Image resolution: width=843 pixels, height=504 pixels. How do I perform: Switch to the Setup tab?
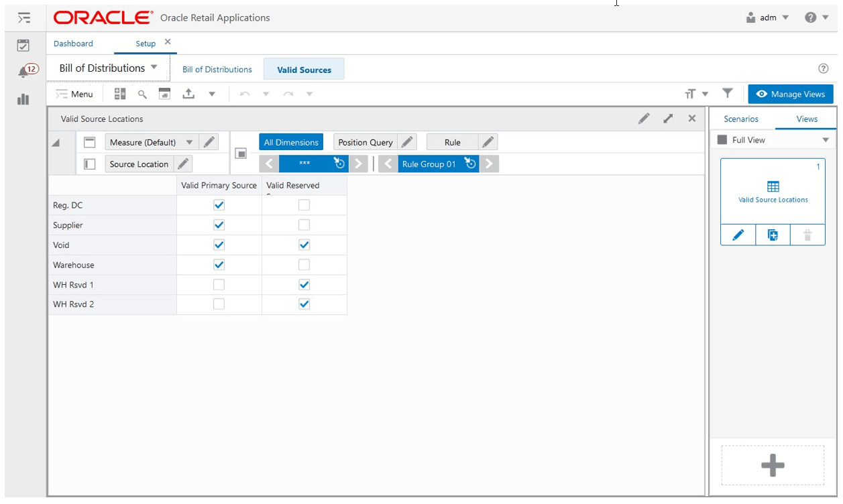pos(146,44)
